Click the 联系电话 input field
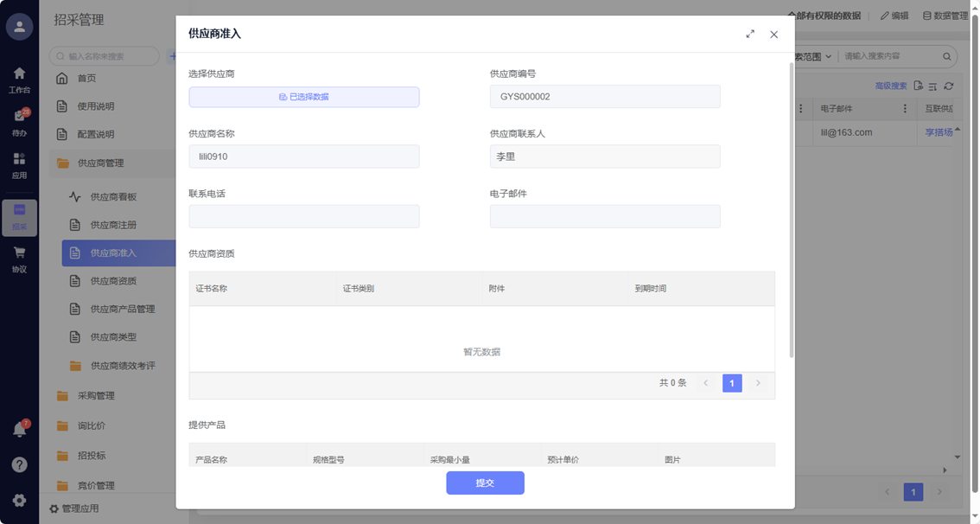This screenshot has height=524, width=980. tap(304, 216)
